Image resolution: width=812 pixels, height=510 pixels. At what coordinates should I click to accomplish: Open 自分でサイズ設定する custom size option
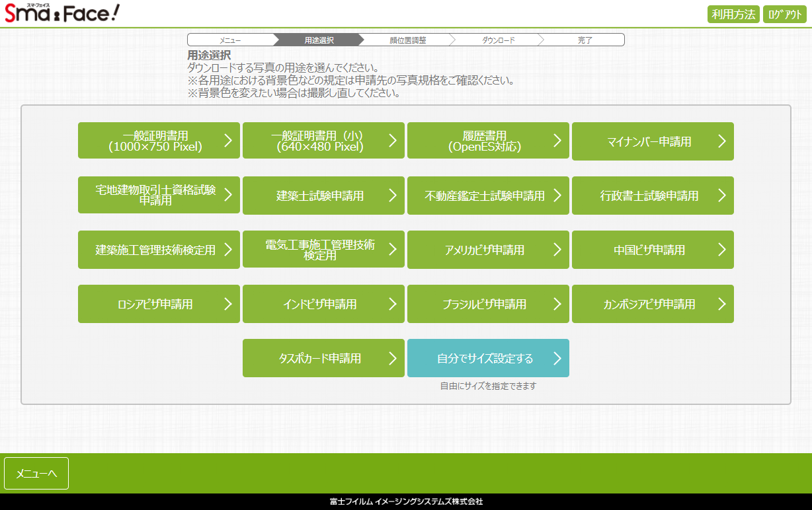(x=487, y=358)
